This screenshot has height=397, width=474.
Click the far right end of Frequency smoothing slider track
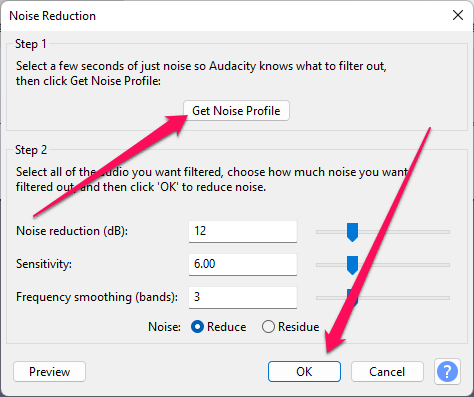448,298
